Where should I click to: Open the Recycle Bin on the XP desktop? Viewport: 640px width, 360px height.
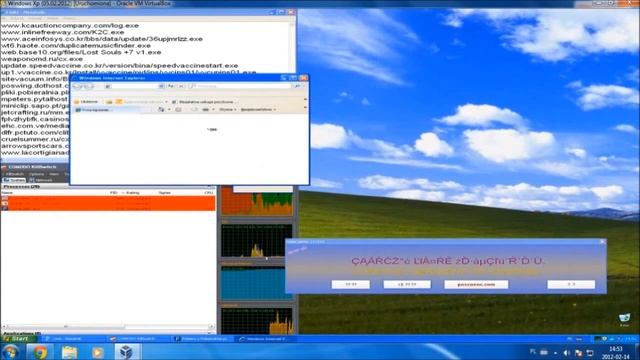tap(624, 318)
